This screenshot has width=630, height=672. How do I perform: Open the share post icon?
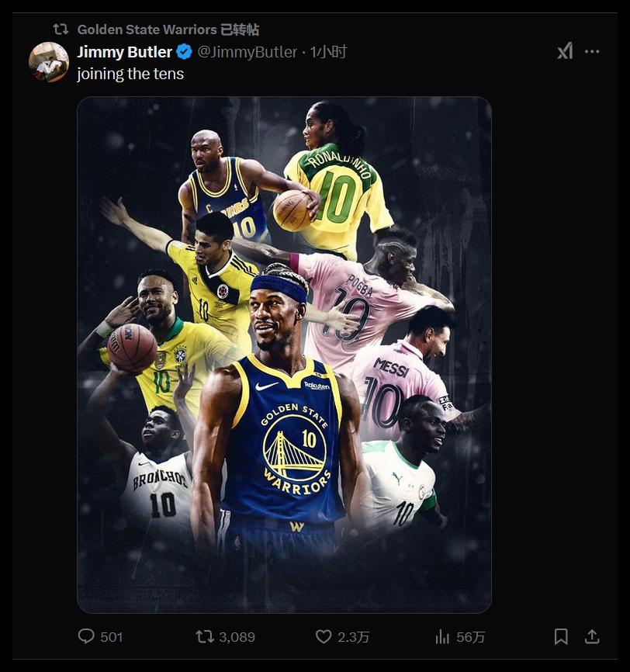tap(592, 636)
